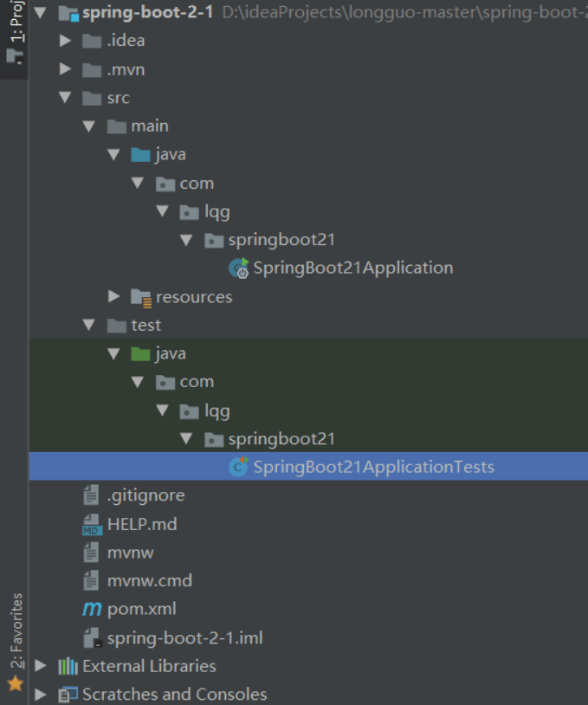Click the green test root java folder icon
The image size is (588, 705).
point(140,354)
